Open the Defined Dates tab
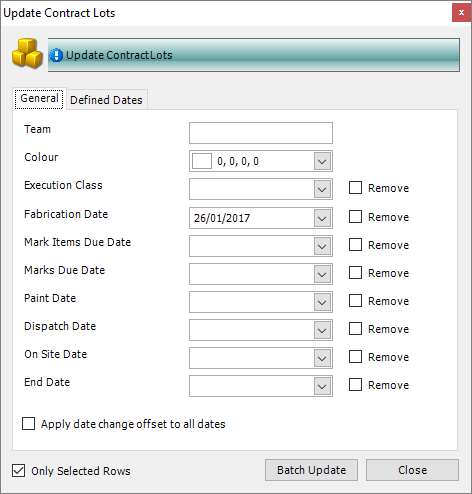The width and height of the screenshot is (472, 494). [x=106, y=100]
